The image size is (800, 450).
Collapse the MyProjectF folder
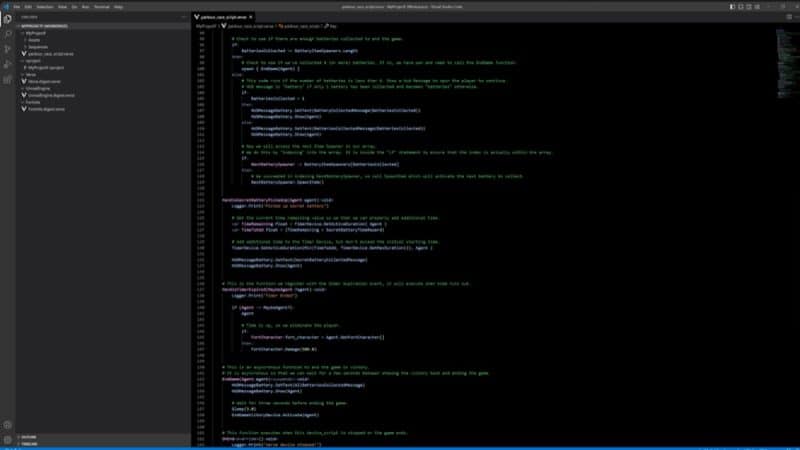pyautogui.click(x=103, y=33)
